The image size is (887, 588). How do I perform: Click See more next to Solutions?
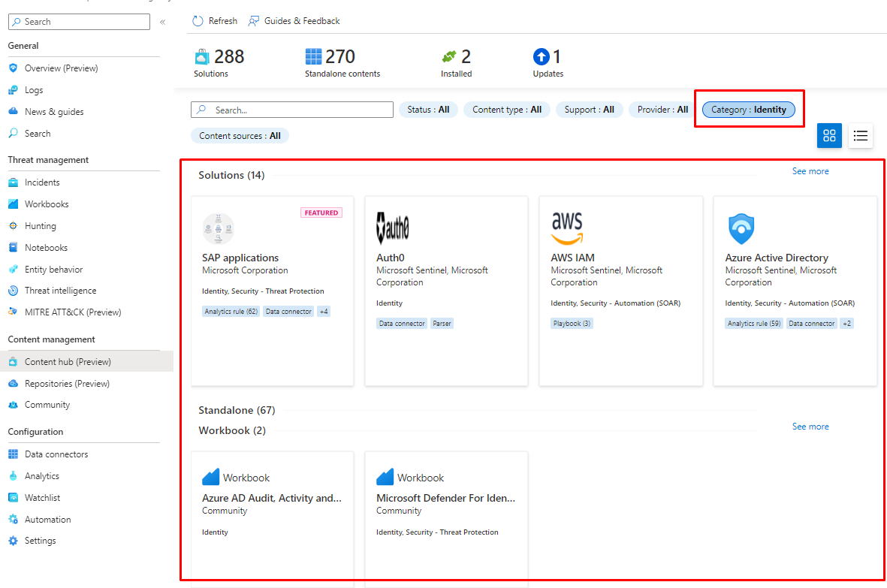point(810,171)
